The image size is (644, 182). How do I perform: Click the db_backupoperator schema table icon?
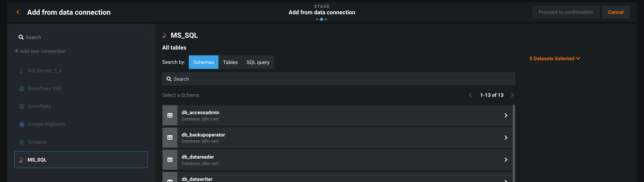(170, 138)
